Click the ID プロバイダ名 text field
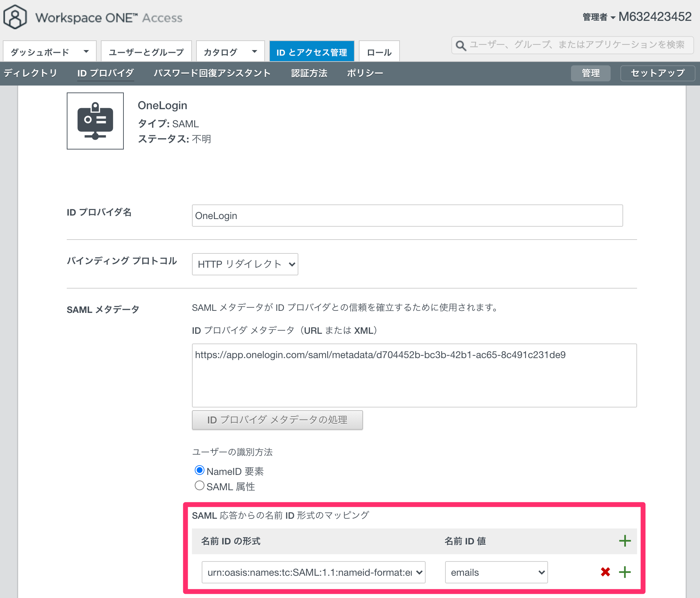 pos(408,216)
